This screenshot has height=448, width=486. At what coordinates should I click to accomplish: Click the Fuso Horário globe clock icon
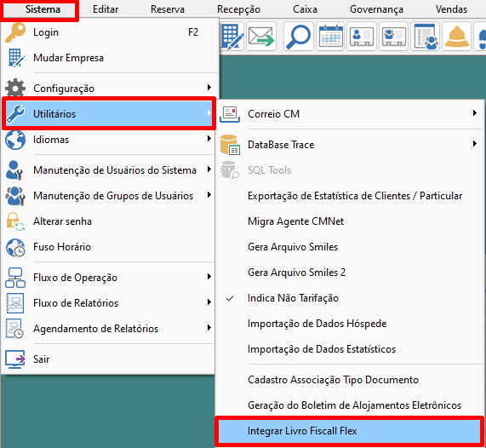15,247
